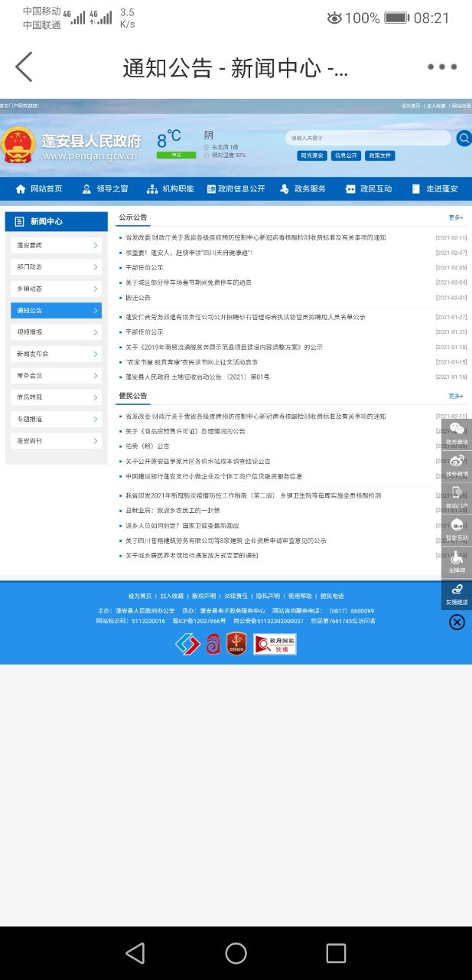Click the 政策文件 button

point(379,155)
